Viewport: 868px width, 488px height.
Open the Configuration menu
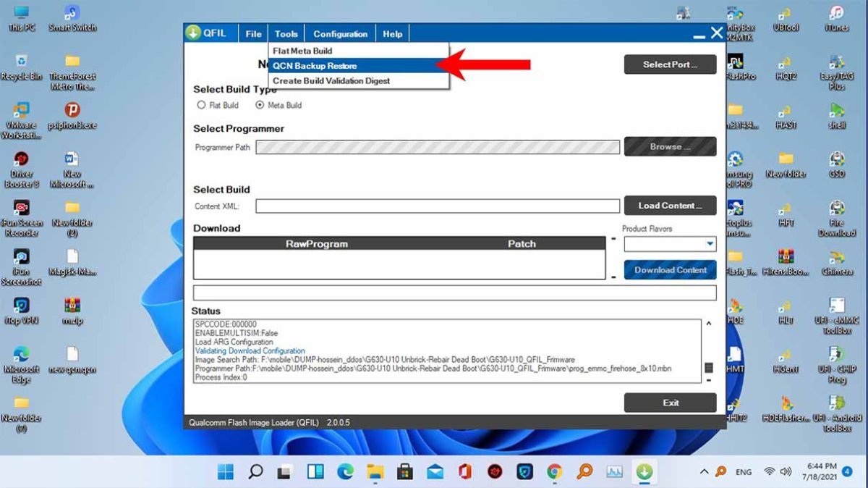pyautogui.click(x=341, y=34)
